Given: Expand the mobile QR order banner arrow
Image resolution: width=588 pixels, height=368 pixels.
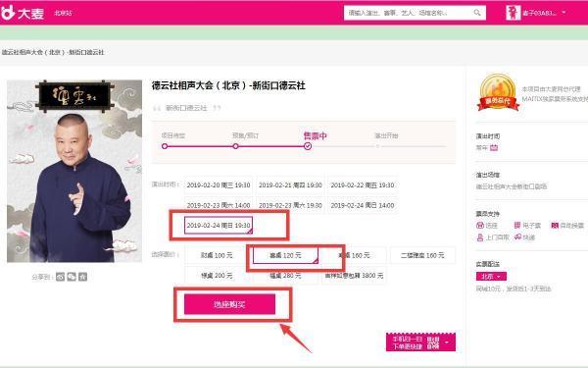Looking at the screenshot, I should [447, 342].
